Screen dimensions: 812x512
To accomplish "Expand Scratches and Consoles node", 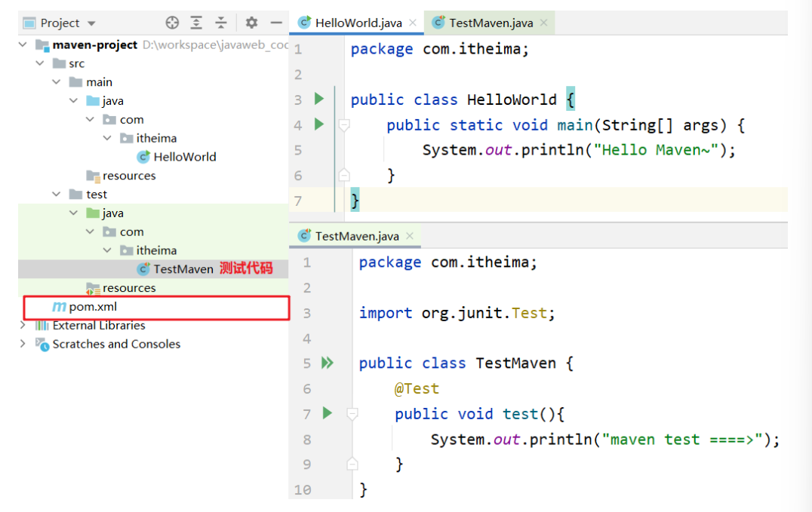I will point(23,344).
